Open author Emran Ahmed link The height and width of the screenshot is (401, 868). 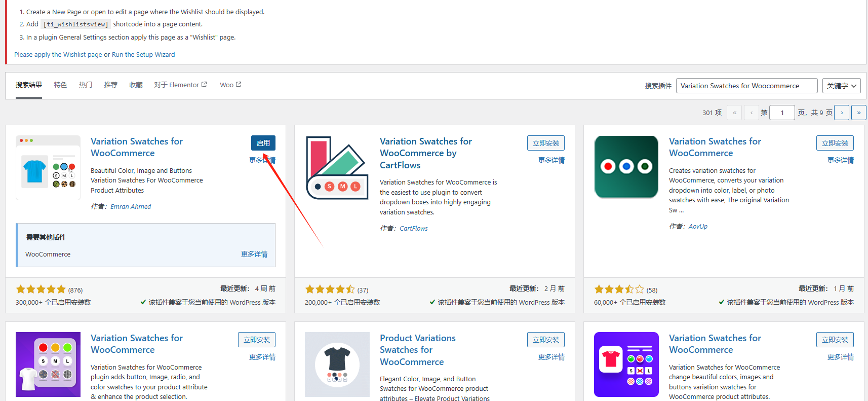pos(131,206)
